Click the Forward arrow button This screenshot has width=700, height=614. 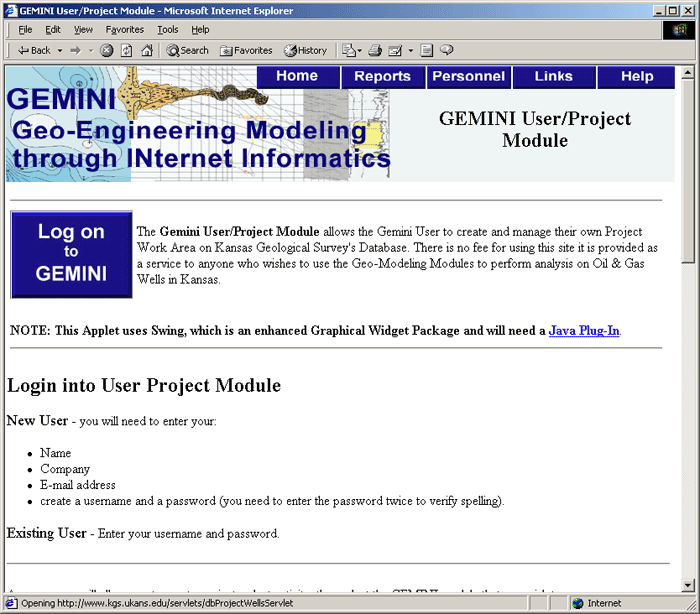coord(75,50)
